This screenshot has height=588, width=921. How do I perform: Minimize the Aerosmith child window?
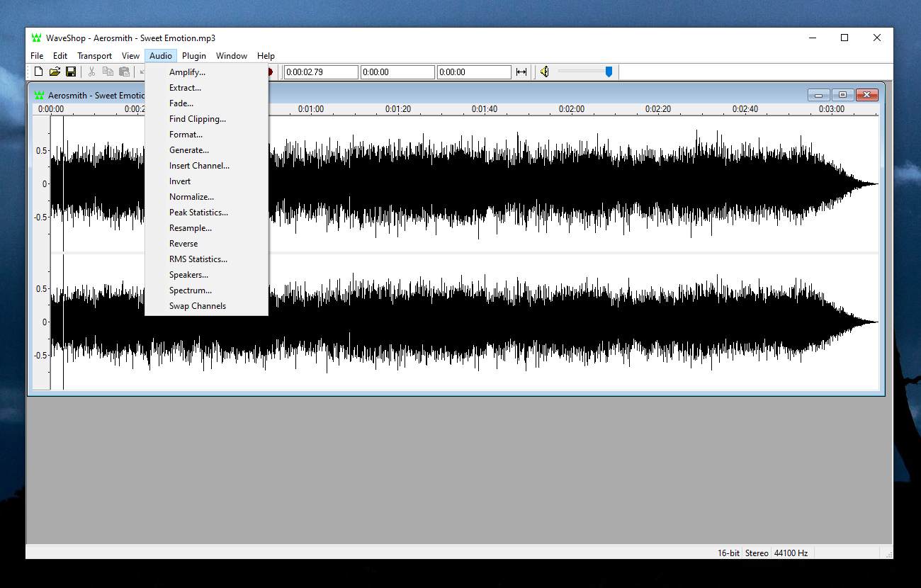[818, 95]
